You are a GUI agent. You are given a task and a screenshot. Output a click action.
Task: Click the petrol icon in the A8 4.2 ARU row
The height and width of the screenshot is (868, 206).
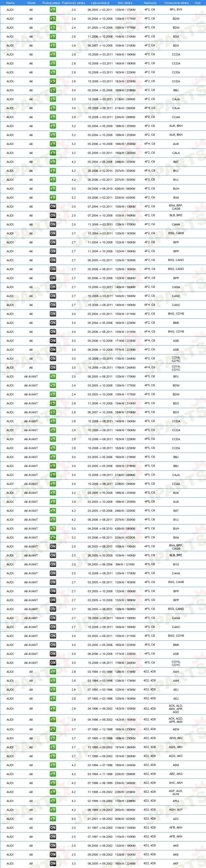pyautogui.click(x=53, y=801)
